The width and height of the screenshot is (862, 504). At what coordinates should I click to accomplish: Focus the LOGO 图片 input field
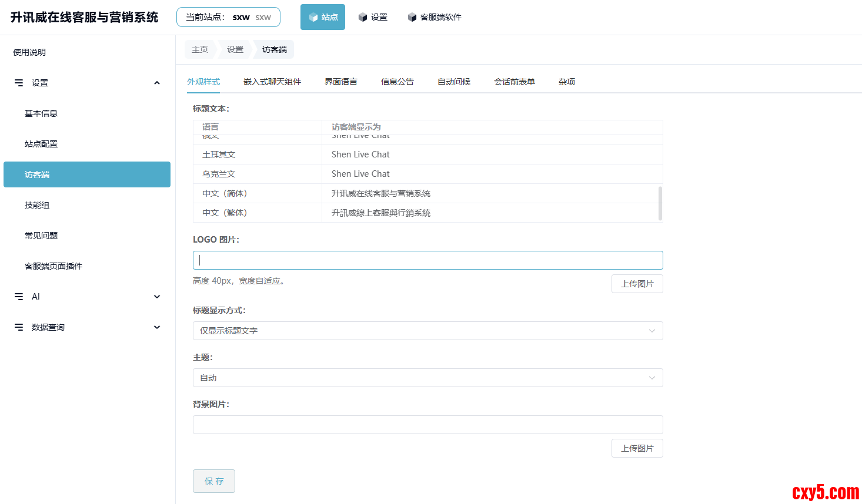[x=428, y=260]
